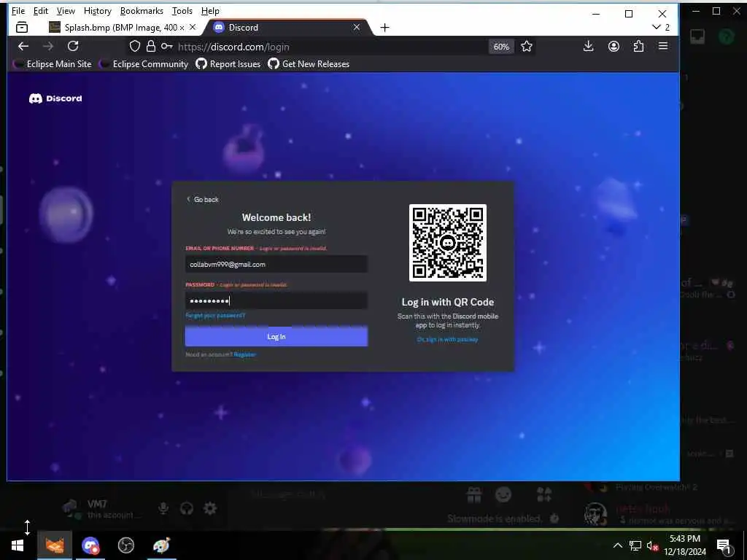Show hidden tray icons chevron

coord(617,545)
